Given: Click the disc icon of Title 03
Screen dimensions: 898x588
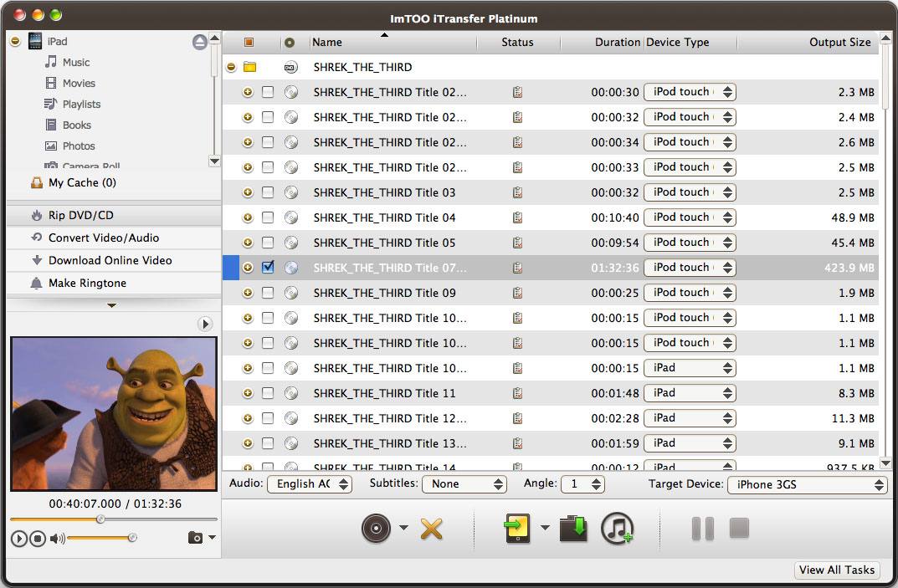Looking at the screenshot, I should [x=291, y=192].
